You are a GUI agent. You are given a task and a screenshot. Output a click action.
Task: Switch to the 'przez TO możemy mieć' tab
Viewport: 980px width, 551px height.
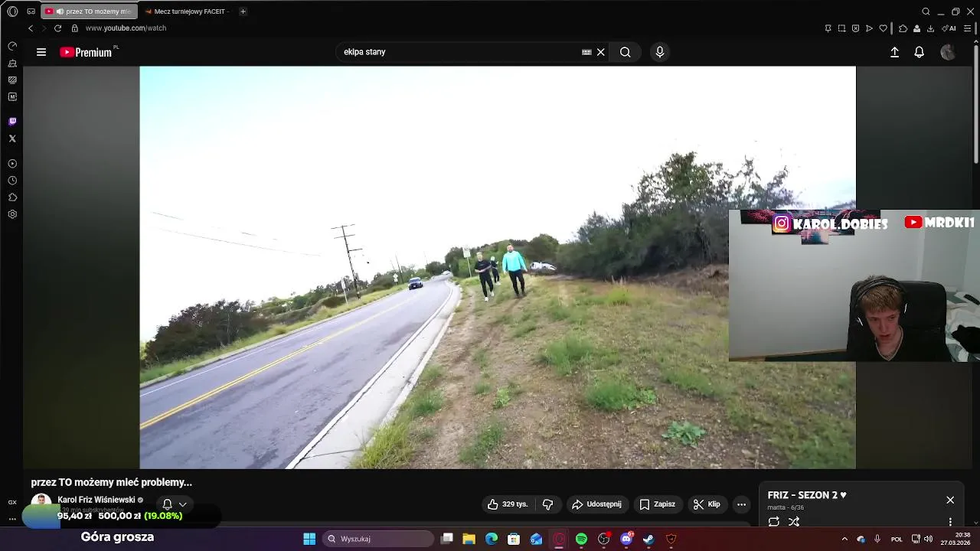point(90,11)
